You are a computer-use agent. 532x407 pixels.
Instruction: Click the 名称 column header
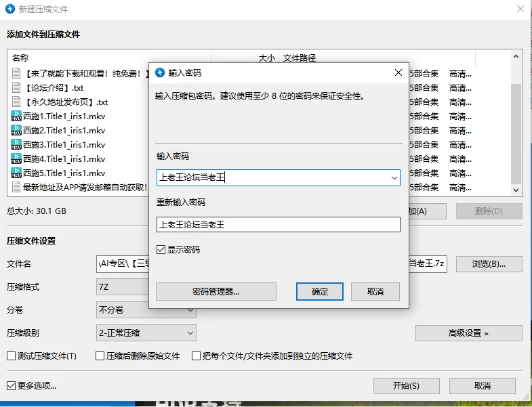pos(20,58)
